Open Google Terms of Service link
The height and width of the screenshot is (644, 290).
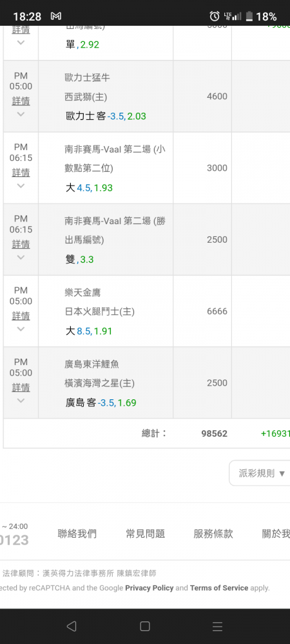pyautogui.click(x=219, y=588)
